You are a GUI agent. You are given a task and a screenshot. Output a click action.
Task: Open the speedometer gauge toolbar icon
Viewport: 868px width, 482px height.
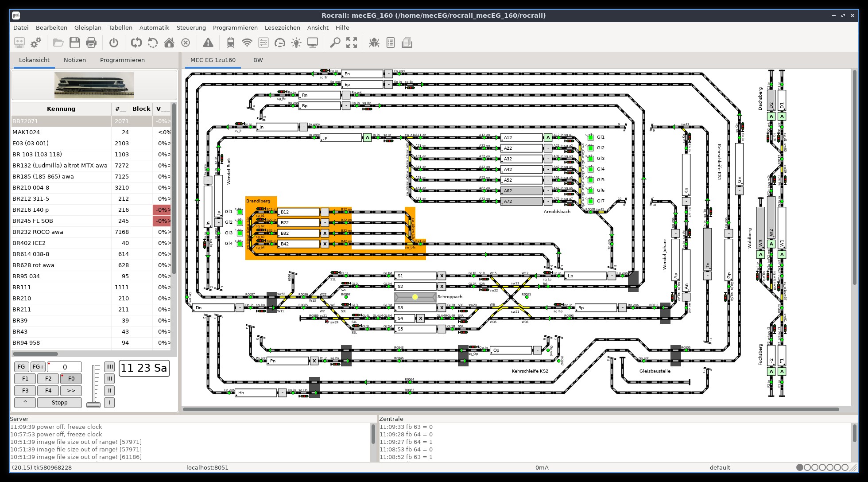coord(280,43)
